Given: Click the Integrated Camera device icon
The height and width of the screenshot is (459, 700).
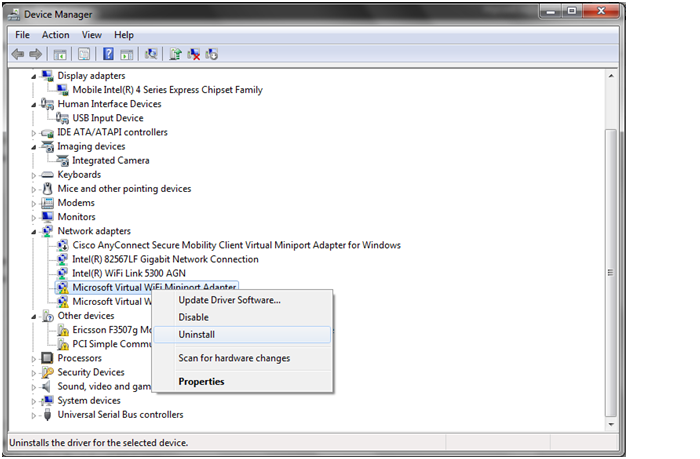Looking at the screenshot, I should pos(62,160).
